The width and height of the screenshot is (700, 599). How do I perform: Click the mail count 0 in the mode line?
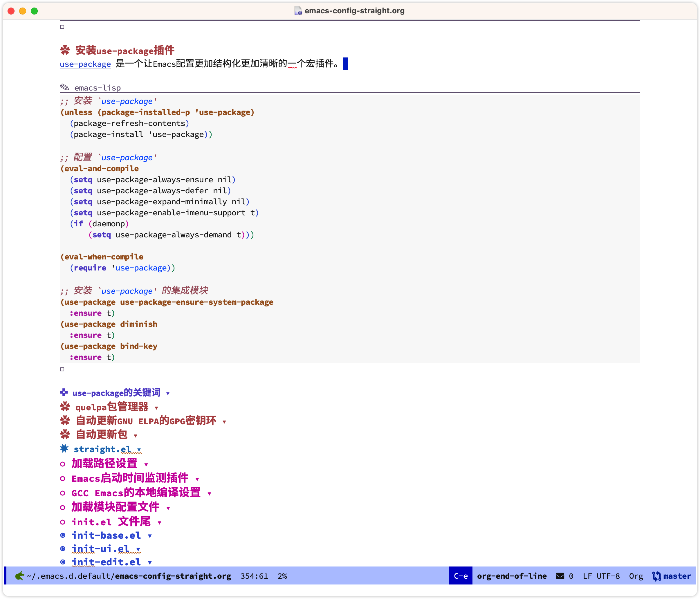point(571,576)
